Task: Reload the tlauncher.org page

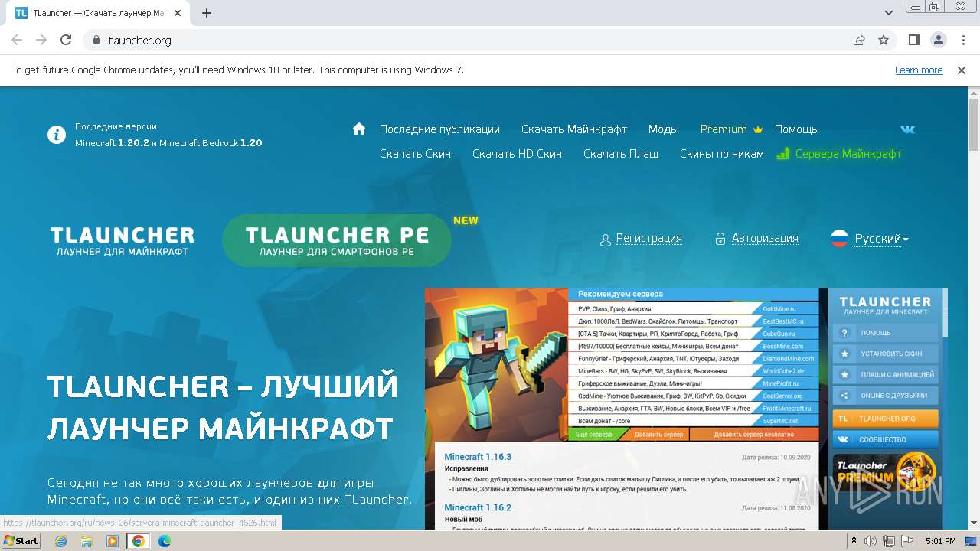Action: point(66,40)
